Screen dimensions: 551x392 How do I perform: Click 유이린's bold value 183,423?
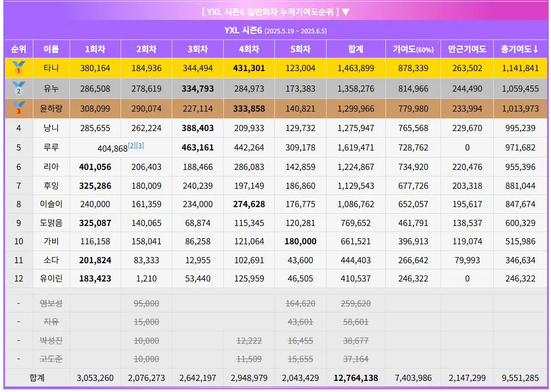pyautogui.click(x=95, y=279)
